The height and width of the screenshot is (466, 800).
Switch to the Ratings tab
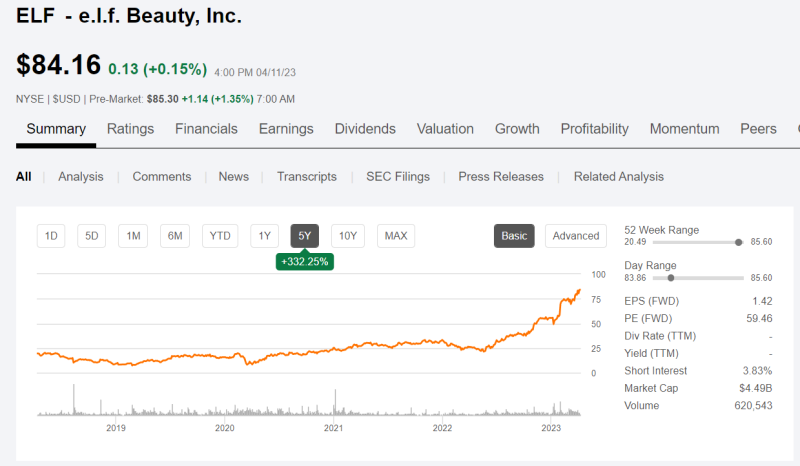coord(130,129)
